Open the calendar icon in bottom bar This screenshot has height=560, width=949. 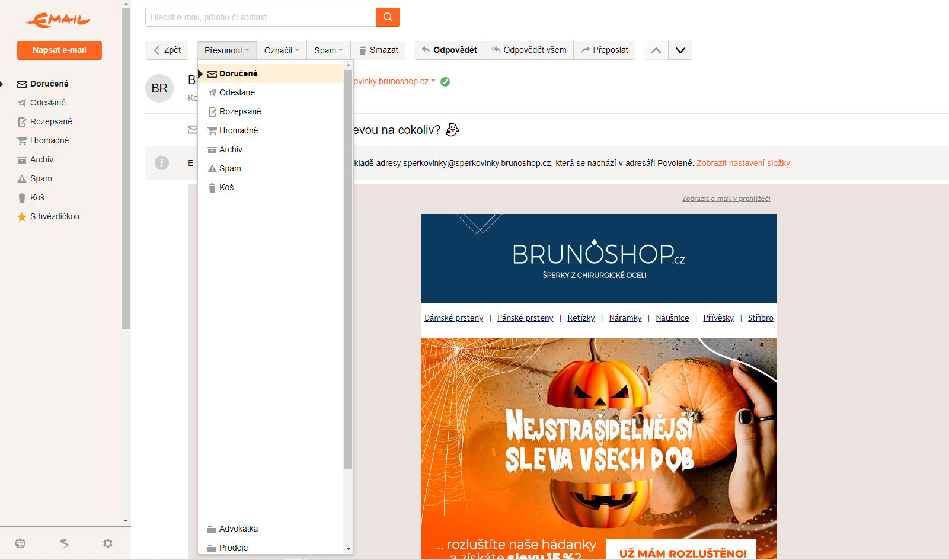20,543
